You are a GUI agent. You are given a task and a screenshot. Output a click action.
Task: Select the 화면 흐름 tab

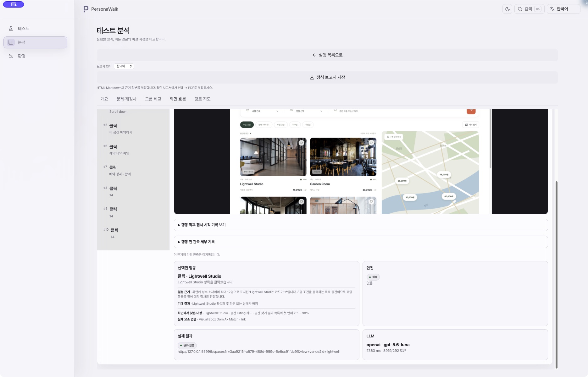(178, 99)
